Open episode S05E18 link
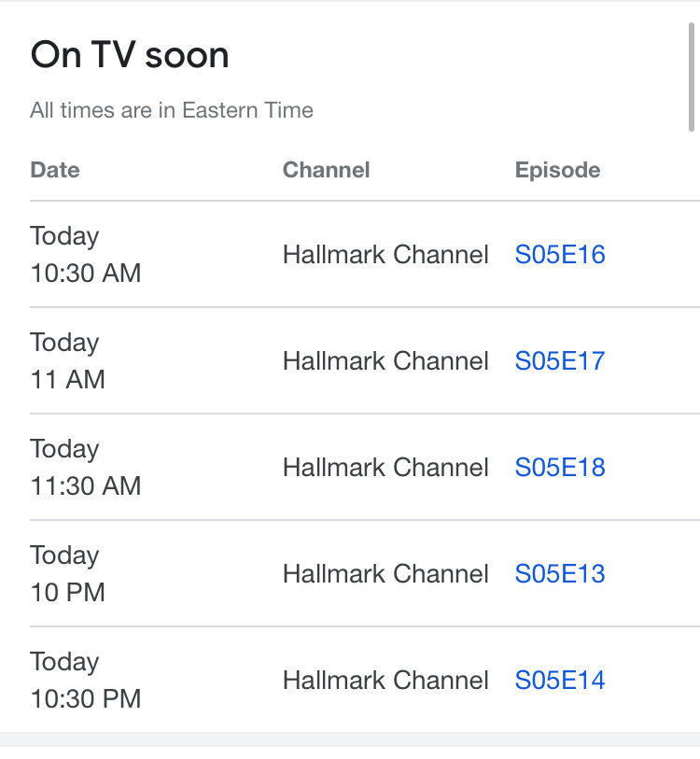Viewport: 700px width, 759px height. pyautogui.click(x=560, y=467)
